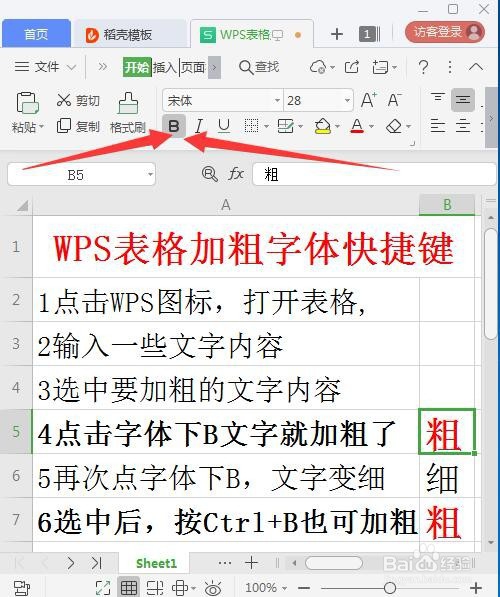Switch to normal grid view
The image size is (500, 597).
(129, 588)
